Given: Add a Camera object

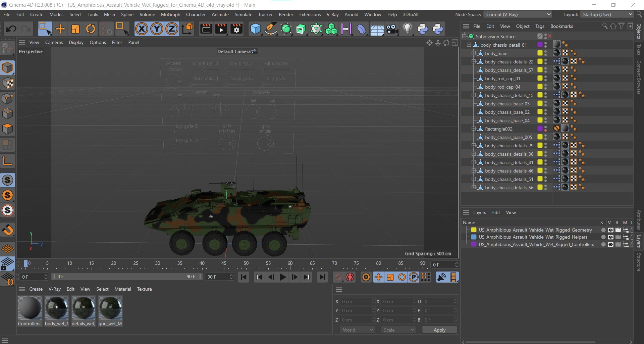Looking at the screenshot, I should point(392,29).
